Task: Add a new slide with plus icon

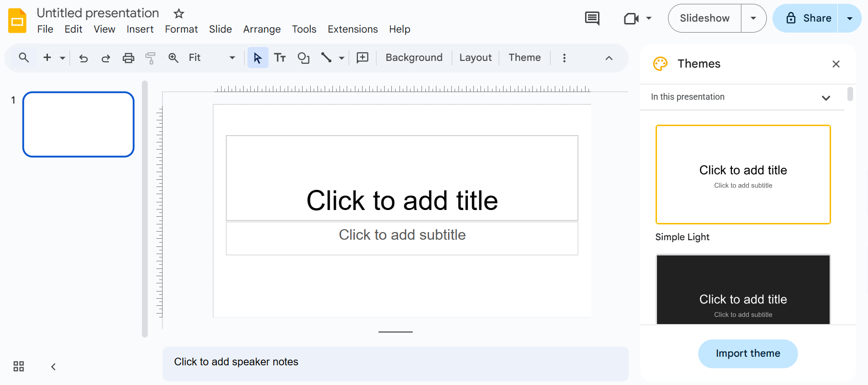Action: coord(47,58)
